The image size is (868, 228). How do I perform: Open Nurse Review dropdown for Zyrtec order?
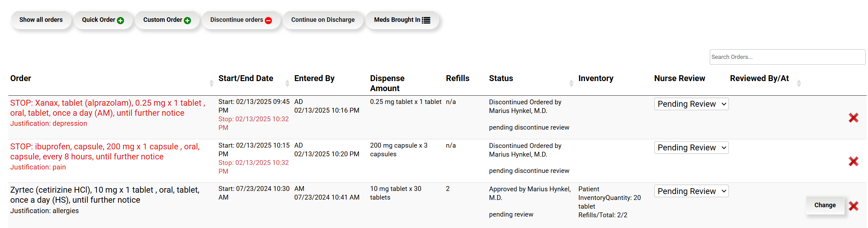click(691, 191)
